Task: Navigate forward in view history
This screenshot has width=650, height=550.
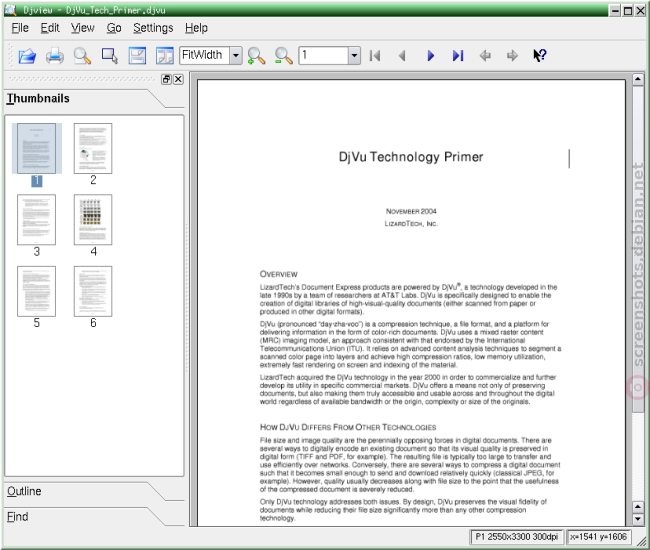Action: click(x=512, y=56)
